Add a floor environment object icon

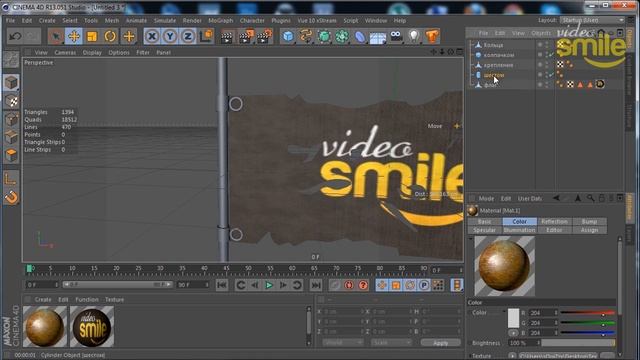point(378,38)
